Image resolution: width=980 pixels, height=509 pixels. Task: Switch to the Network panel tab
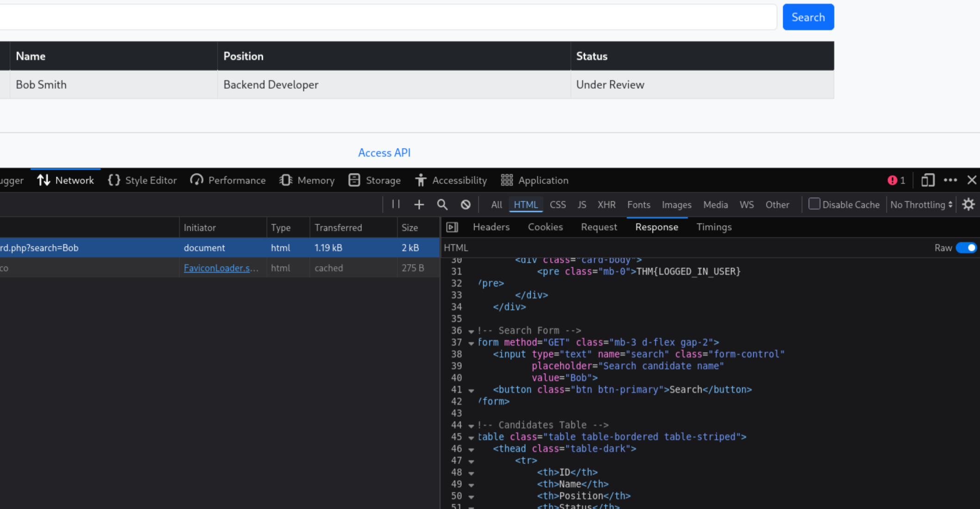coord(65,180)
